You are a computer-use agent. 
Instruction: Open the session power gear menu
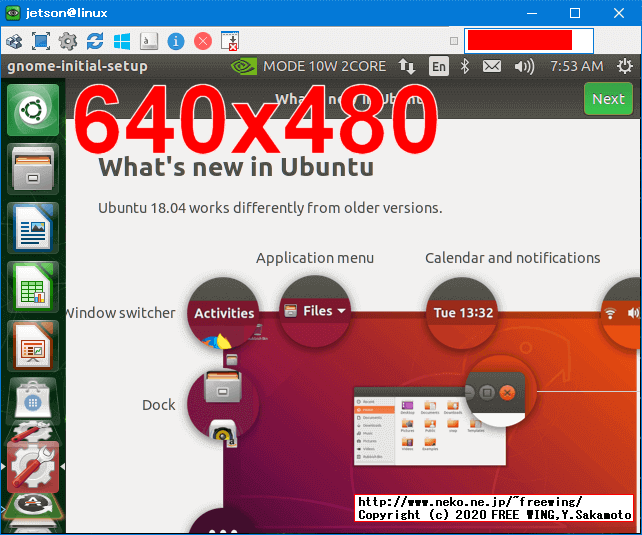tap(625, 66)
